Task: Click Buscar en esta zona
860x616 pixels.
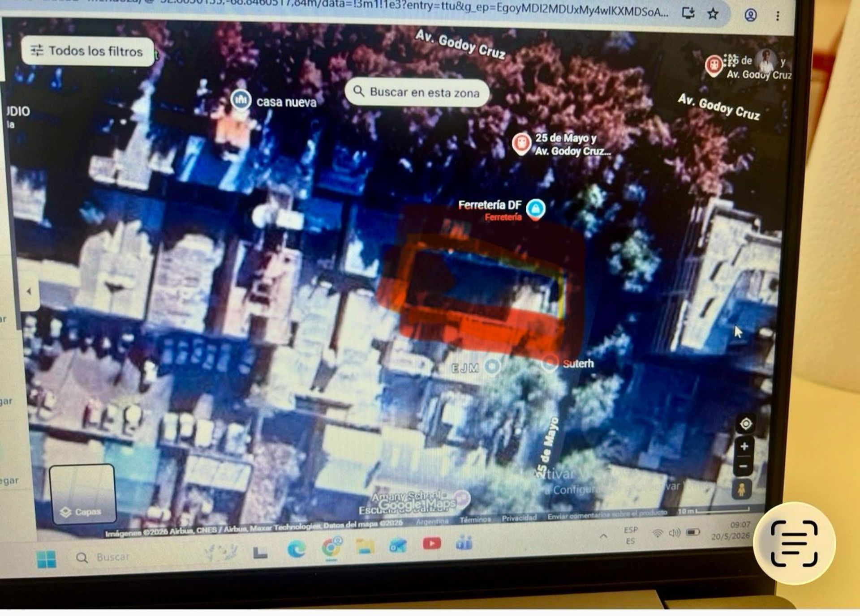Action: point(417,93)
